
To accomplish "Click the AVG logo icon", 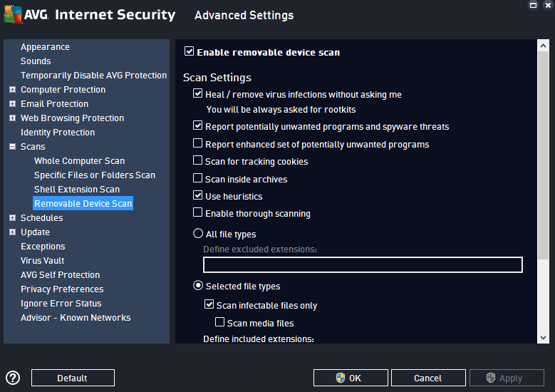I will pos(13,14).
